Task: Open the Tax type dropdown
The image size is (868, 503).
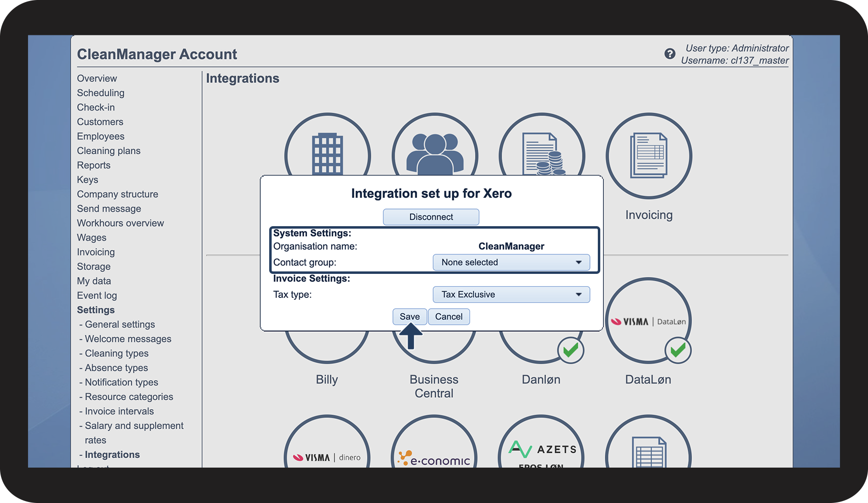Action: coord(511,295)
